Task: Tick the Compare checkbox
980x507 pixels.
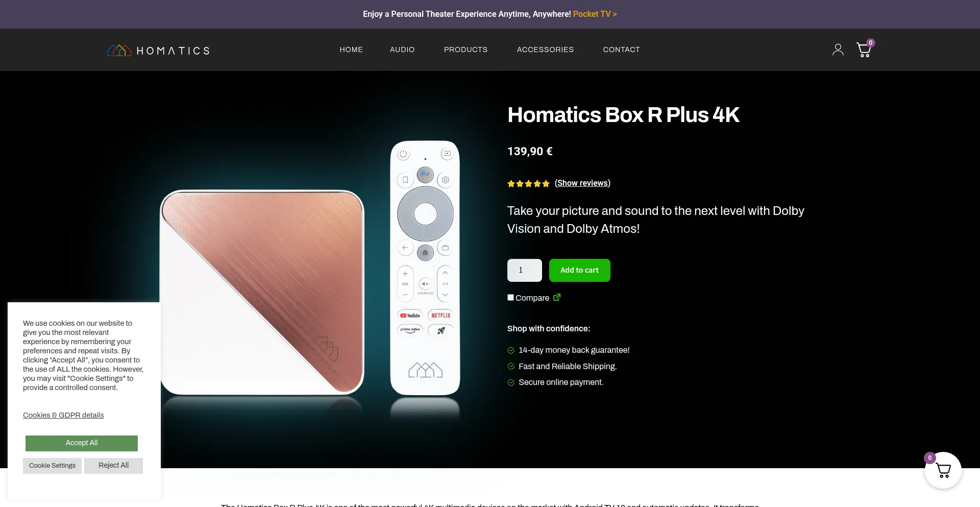Action: pyautogui.click(x=510, y=297)
